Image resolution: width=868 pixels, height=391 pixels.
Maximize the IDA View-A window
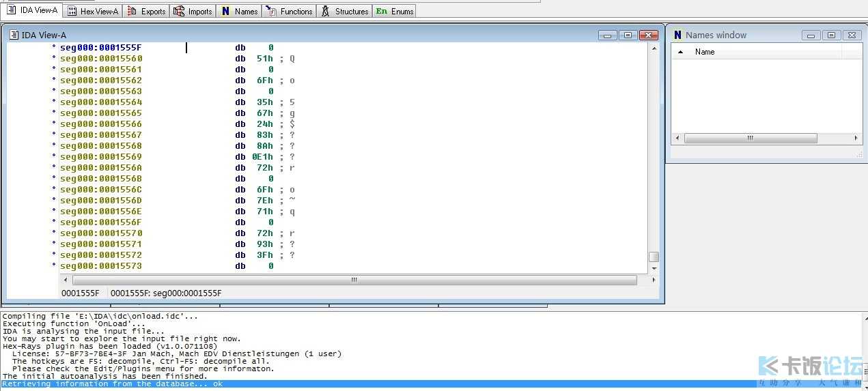(628, 35)
